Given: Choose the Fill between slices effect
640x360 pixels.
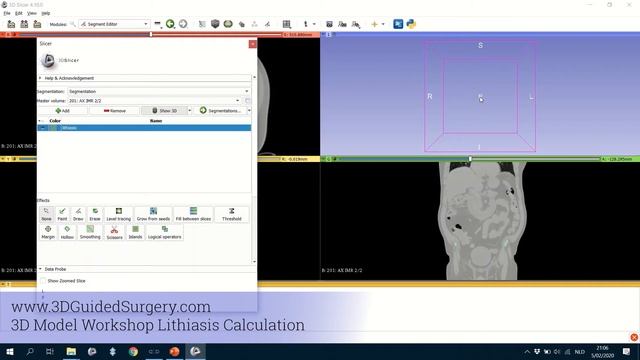Looking at the screenshot, I should [x=193, y=214].
